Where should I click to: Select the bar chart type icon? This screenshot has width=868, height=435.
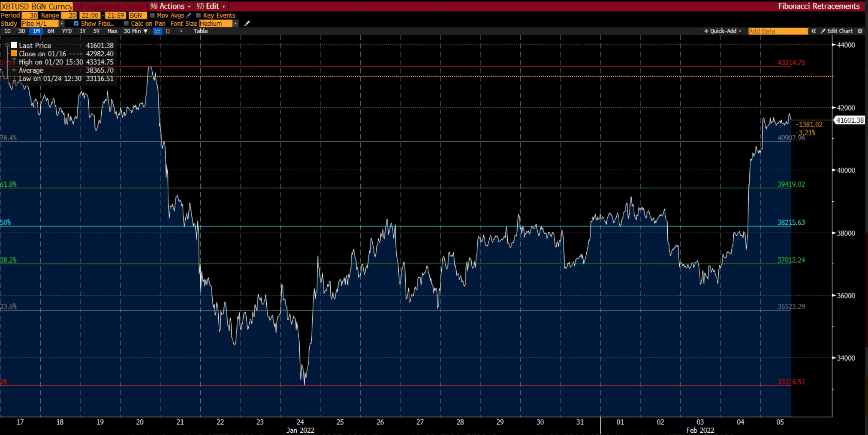(x=168, y=31)
